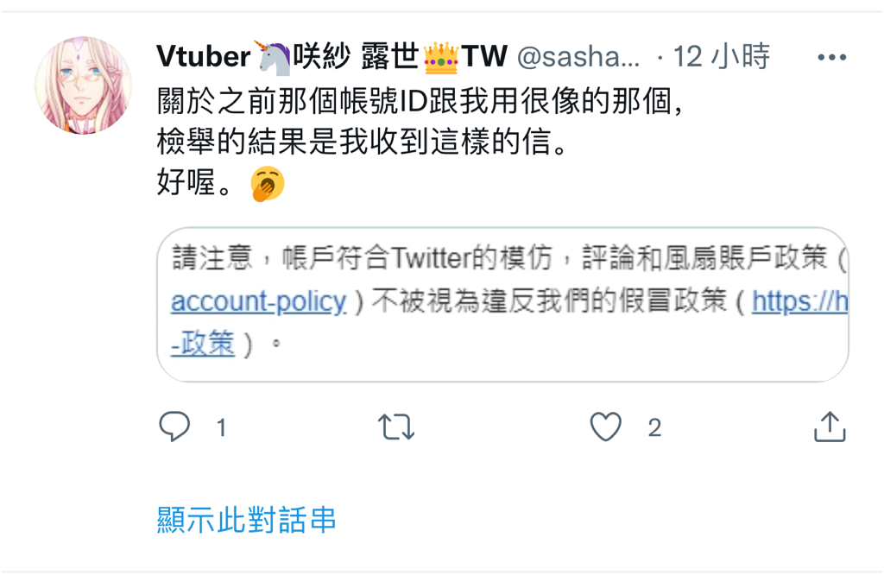884x588 pixels.
Task: Click the reply count number 1
Action: 222,428
